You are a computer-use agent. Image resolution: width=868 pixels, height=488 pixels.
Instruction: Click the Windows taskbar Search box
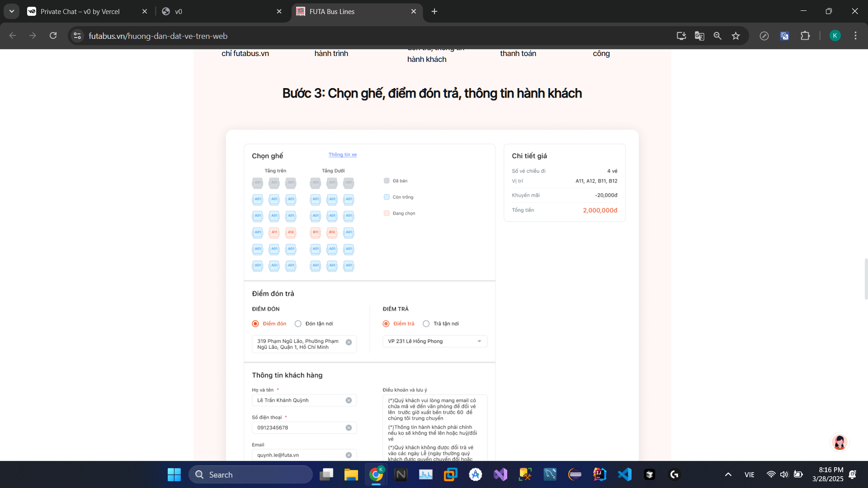[x=251, y=474]
